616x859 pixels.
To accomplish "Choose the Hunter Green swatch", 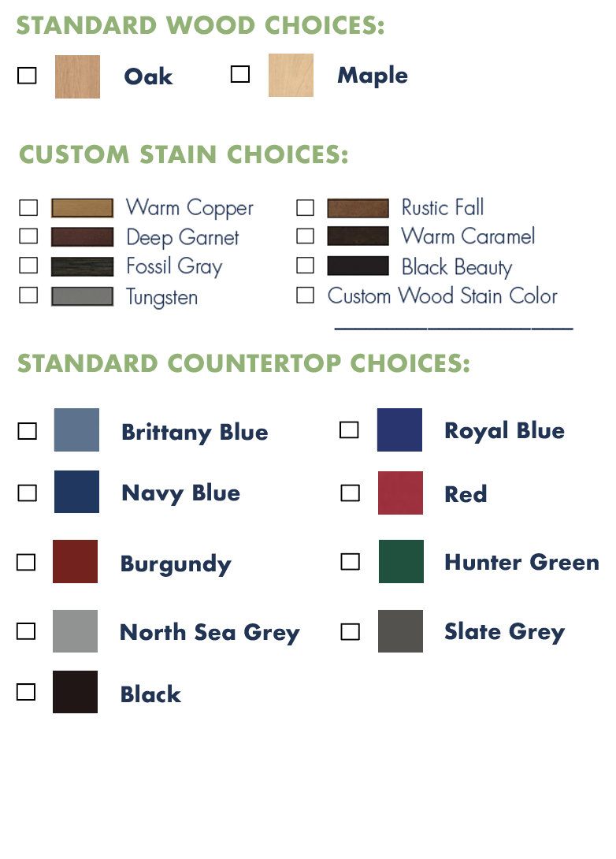I will click(x=401, y=561).
